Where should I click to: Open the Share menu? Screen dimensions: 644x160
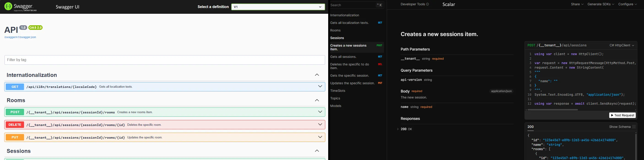click(577, 4)
